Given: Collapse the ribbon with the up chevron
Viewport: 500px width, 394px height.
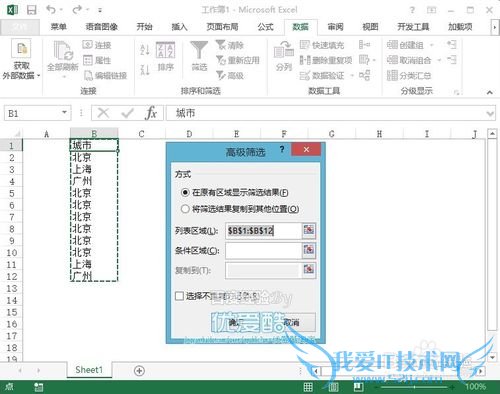Looking at the screenshot, I should tap(489, 92).
